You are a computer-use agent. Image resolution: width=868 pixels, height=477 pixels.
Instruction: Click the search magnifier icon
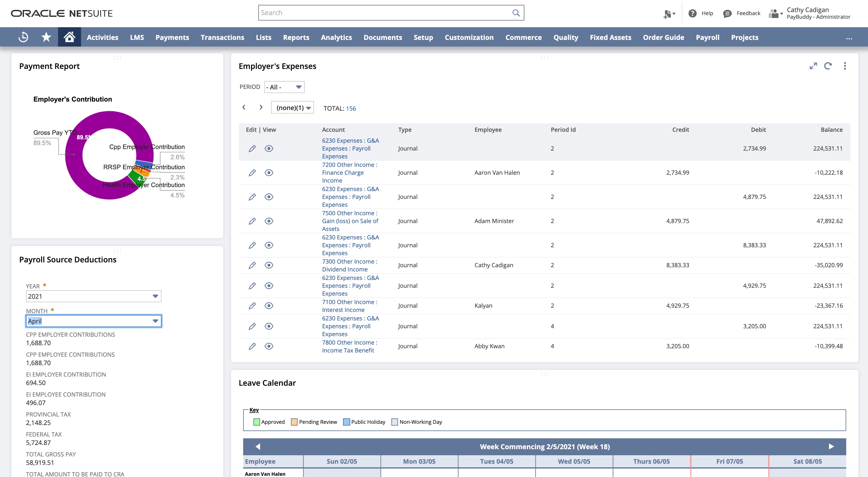[x=516, y=13]
